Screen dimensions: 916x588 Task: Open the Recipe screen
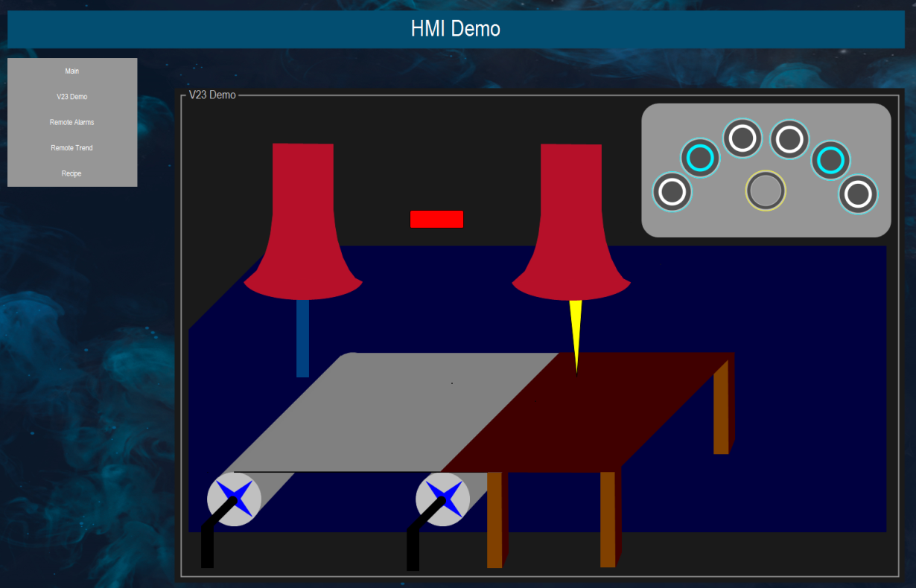click(71, 173)
